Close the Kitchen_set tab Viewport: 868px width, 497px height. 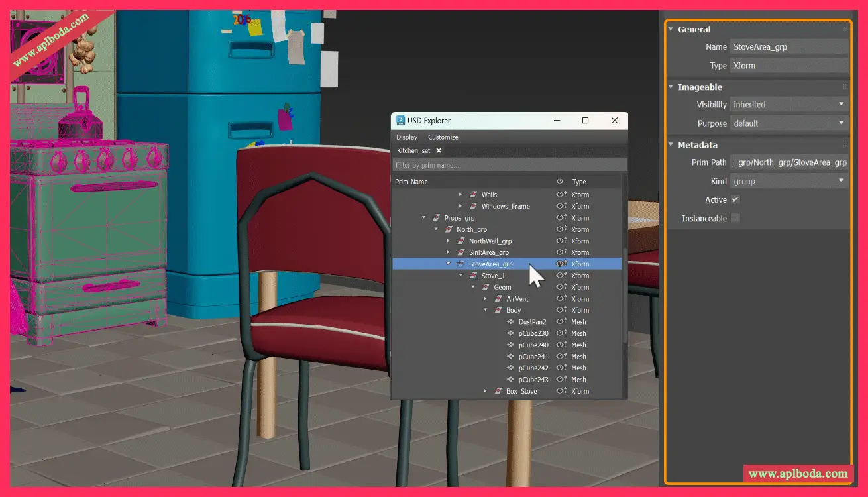[x=439, y=151]
